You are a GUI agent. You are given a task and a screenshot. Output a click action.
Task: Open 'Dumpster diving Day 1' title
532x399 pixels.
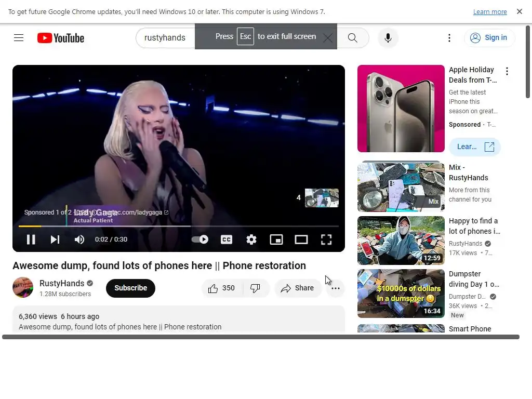point(474,279)
